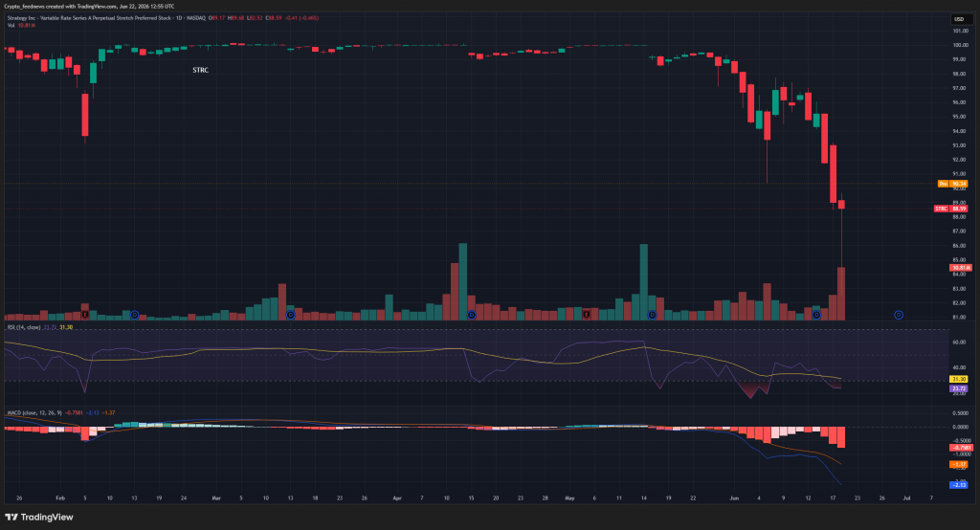
Task: Select the Vol 10.81 M legend
Action: point(21,26)
